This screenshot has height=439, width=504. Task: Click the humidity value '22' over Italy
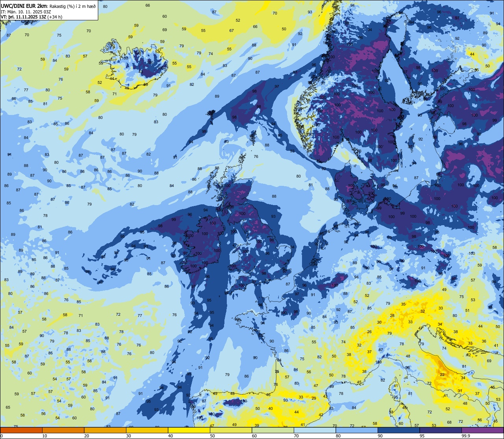tap(442, 374)
